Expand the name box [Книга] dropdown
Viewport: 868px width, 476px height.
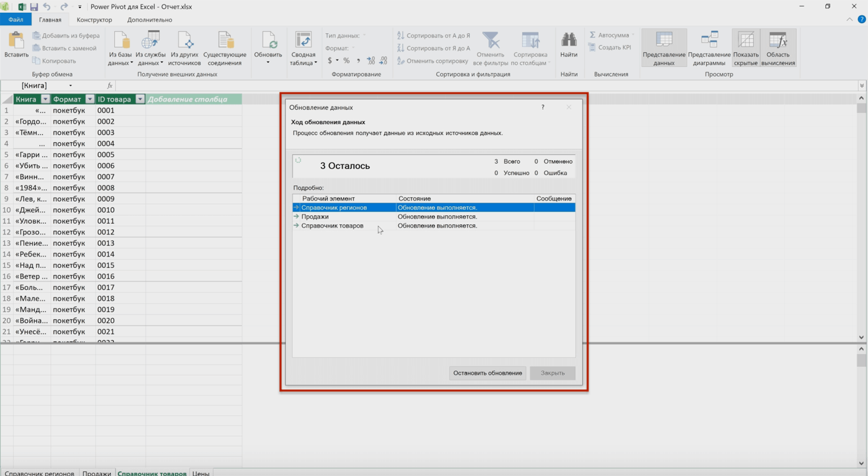70,86
